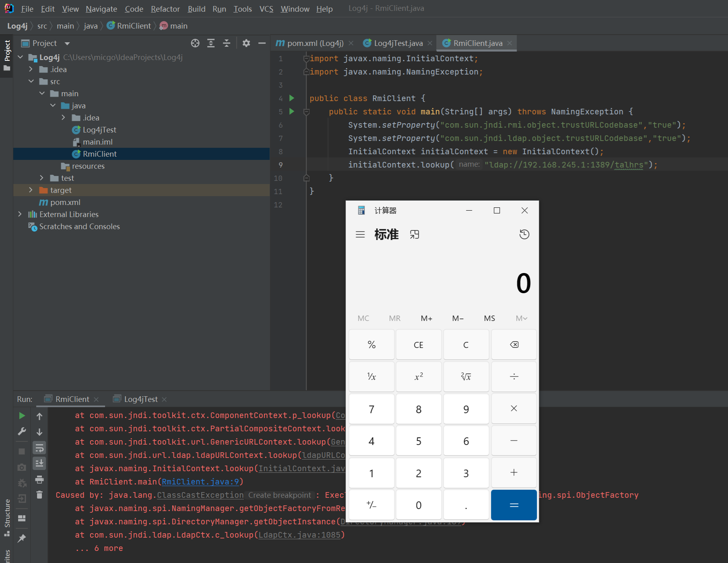The height and width of the screenshot is (563, 728).
Task: Click MS memory store in calculator
Action: pos(489,318)
